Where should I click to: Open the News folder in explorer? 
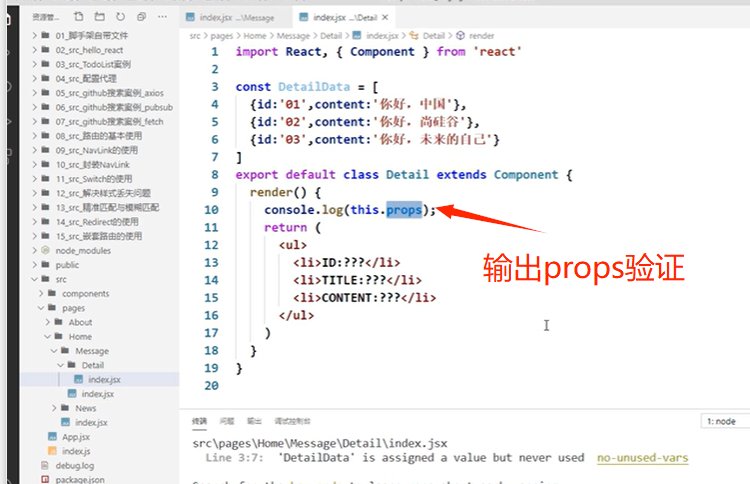coord(86,408)
